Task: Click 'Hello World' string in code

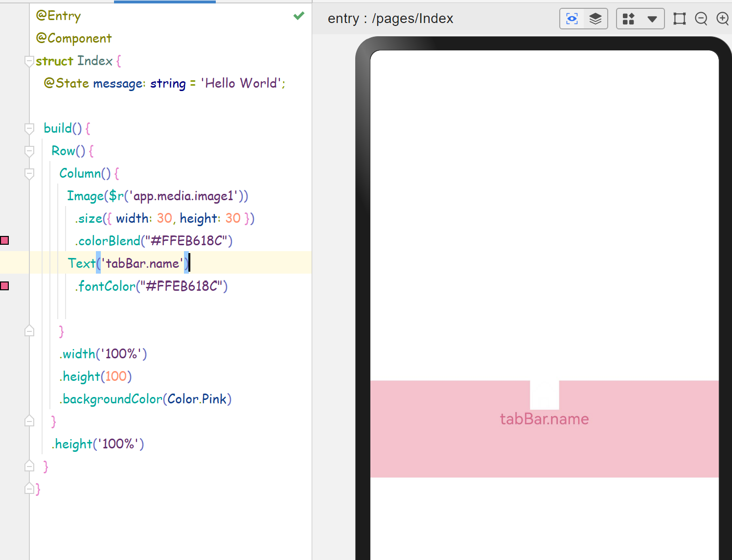Action: 242,83
